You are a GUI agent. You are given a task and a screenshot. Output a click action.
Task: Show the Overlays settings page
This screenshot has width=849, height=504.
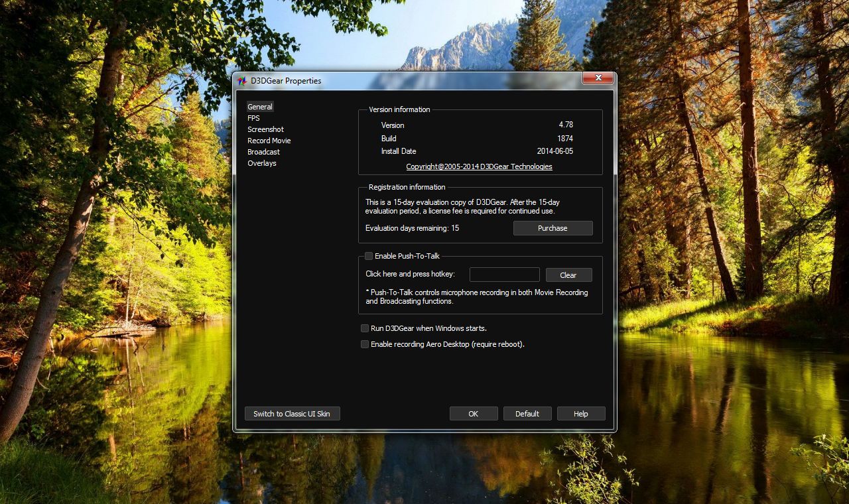click(261, 163)
